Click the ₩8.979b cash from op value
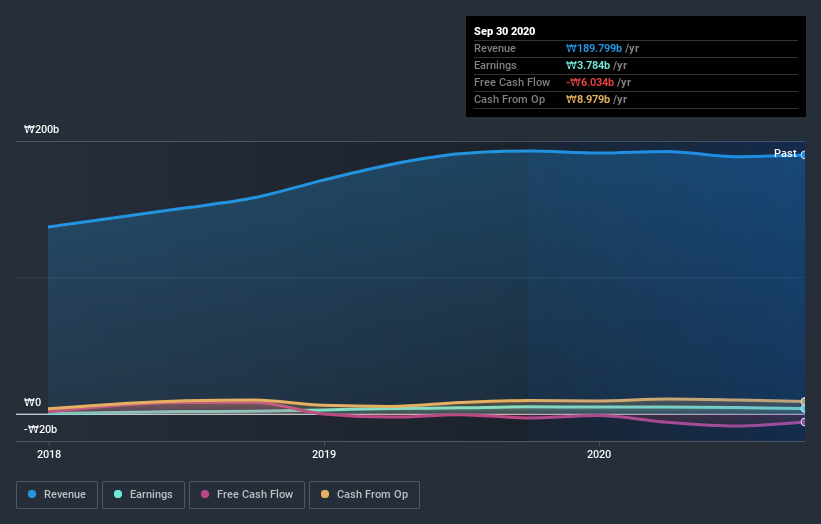The height and width of the screenshot is (524, 821). point(588,99)
